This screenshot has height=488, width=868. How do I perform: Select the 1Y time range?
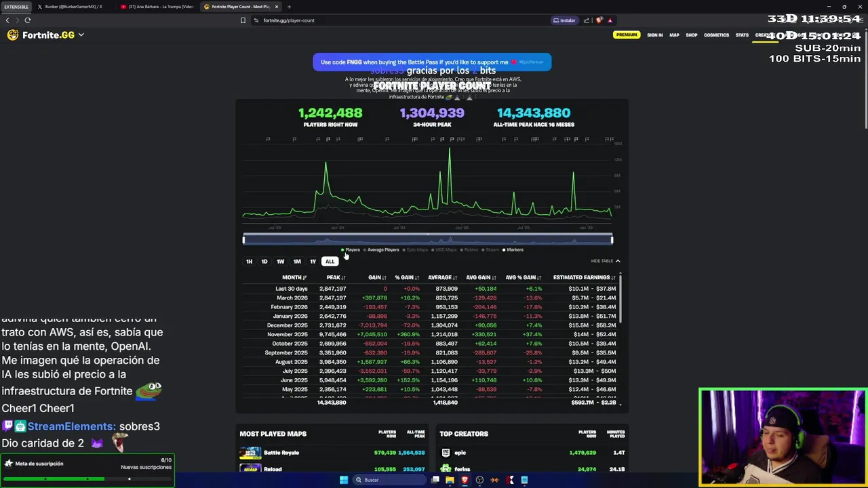(x=313, y=262)
